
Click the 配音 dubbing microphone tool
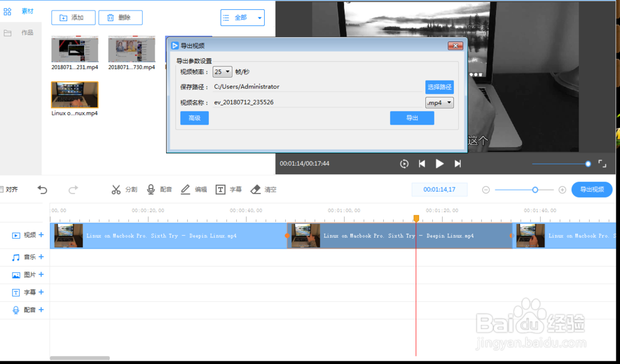tap(159, 190)
